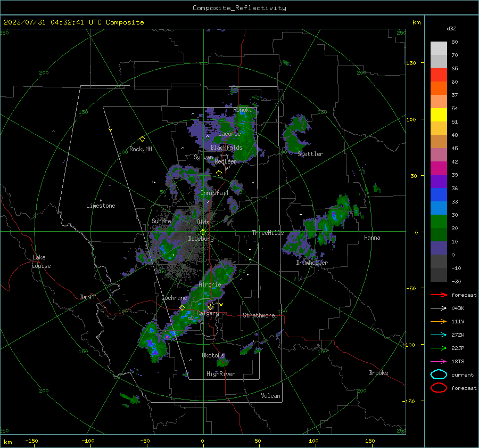This screenshot has height=448, width=479.
Task: Click the green 22JP arrow icon
Action: point(439,348)
